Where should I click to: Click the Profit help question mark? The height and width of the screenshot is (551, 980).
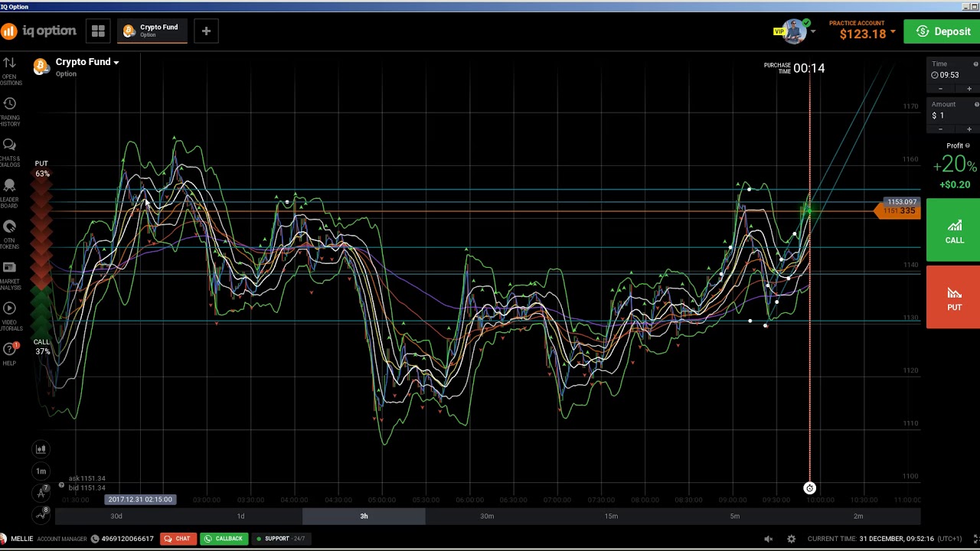(x=967, y=145)
